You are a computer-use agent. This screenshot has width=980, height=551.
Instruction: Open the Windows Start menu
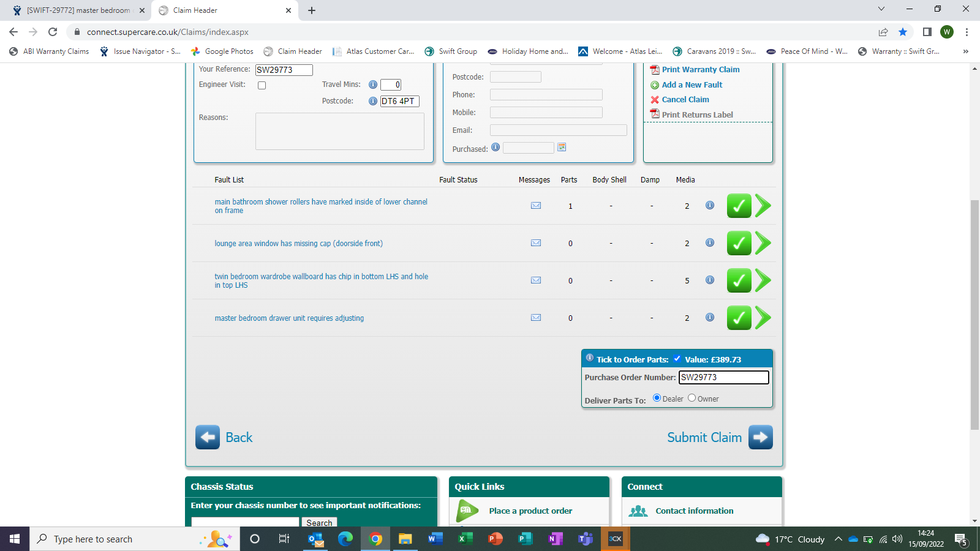click(x=15, y=539)
